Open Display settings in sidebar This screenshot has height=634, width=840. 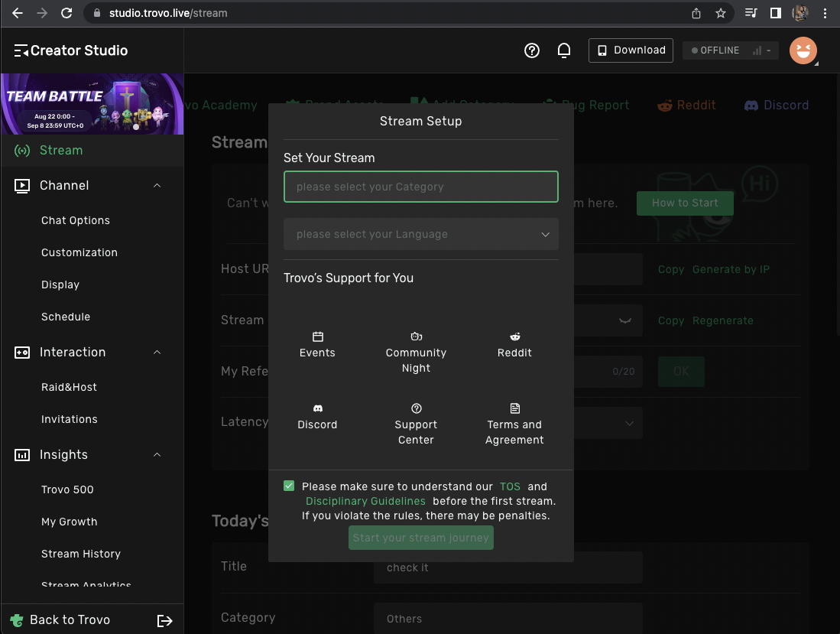click(60, 284)
